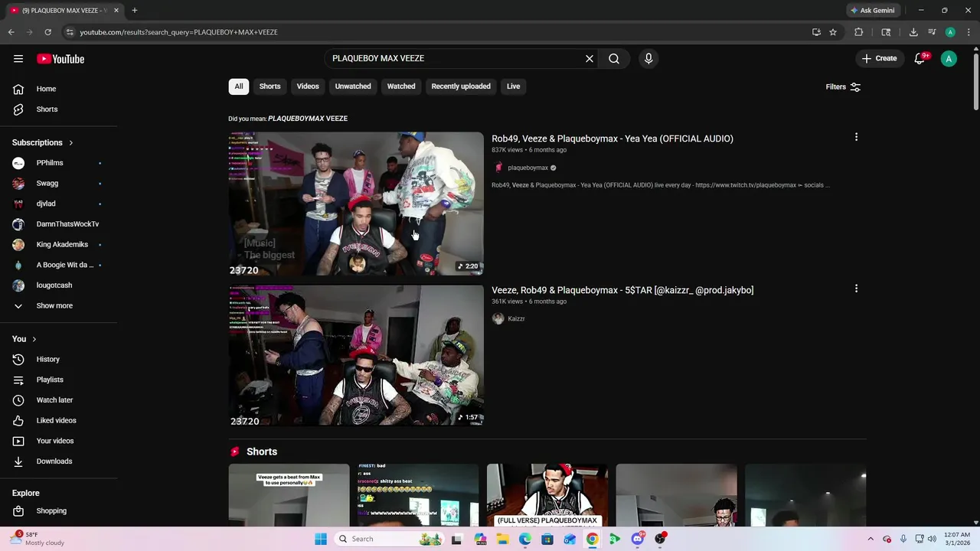Viewport: 980px width, 551px height.
Task: Select the Unwatched filter chip
Action: [353, 86]
